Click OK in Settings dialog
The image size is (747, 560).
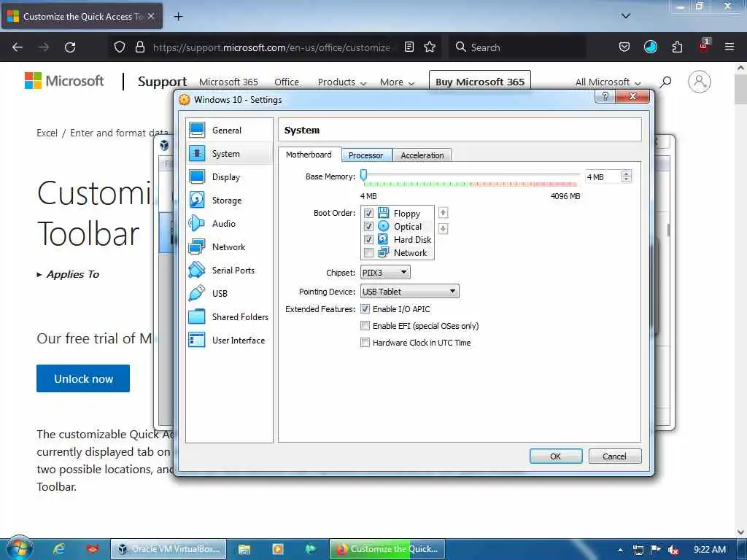click(x=556, y=456)
